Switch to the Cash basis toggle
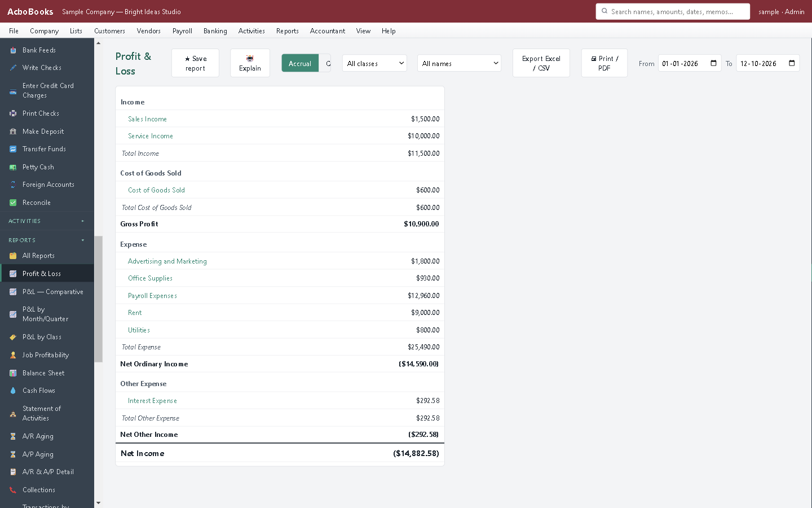The image size is (812, 508). point(325,63)
